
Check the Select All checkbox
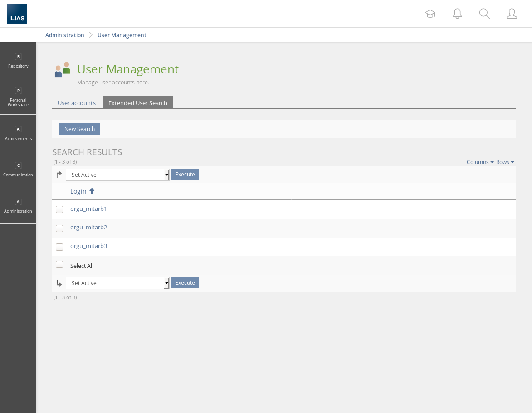(59, 265)
